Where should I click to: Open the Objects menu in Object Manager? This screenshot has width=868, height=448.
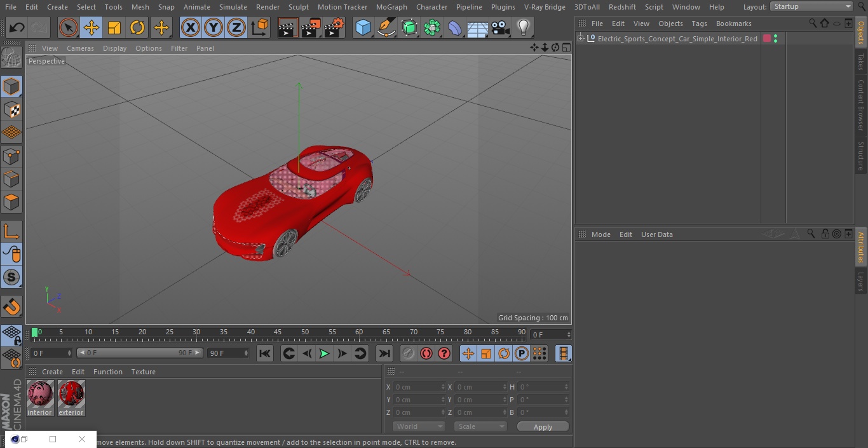click(x=670, y=24)
